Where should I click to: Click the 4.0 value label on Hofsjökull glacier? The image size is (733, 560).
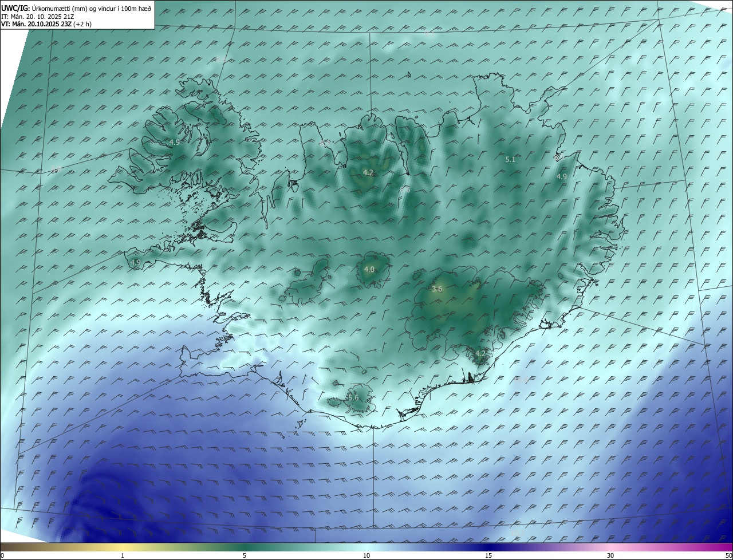[369, 269]
